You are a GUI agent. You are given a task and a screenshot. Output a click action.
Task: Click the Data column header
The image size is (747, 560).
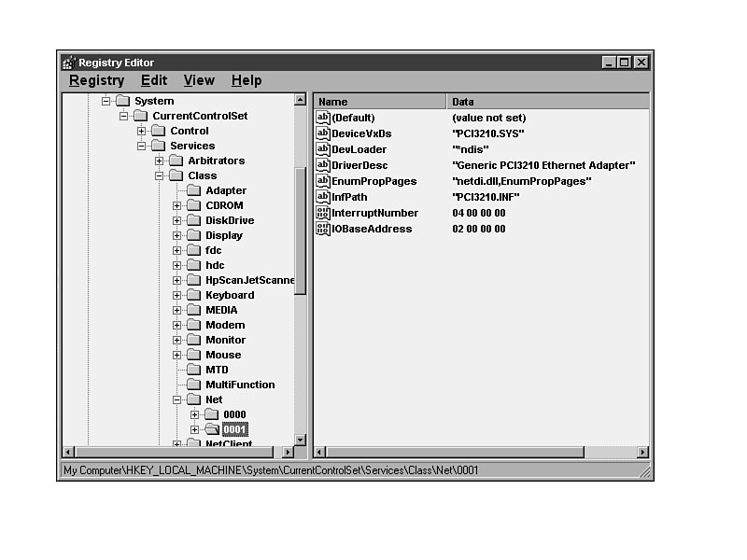pos(546,102)
